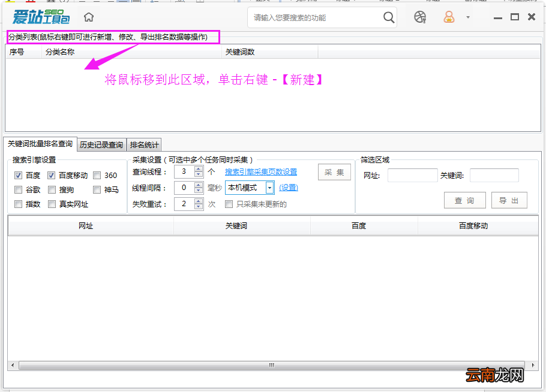The height and width of the screenshot is (392, 546).
Task: Decrease 失败重试 count with down arrow
Action: coord(199,207)
